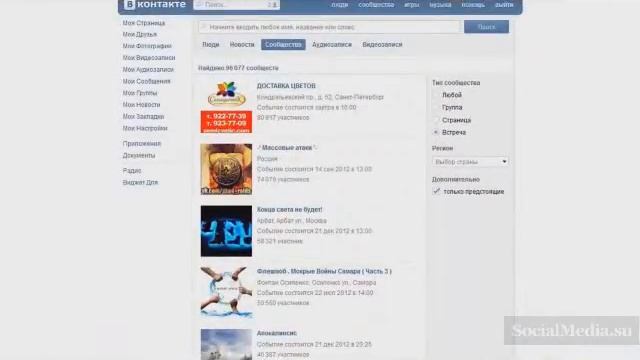Open Флешмоб Мокрые Войны Самара title
Screen dimensions: 640x360
[324, 271]
